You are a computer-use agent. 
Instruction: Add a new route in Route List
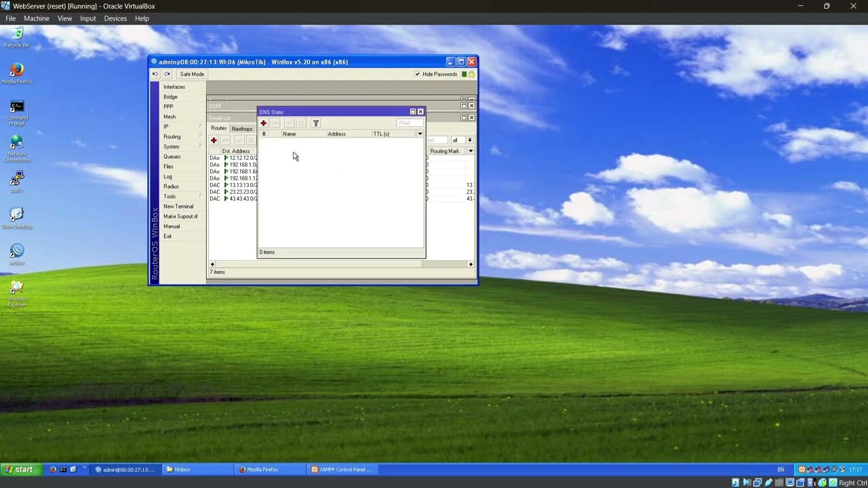[214, 140]
